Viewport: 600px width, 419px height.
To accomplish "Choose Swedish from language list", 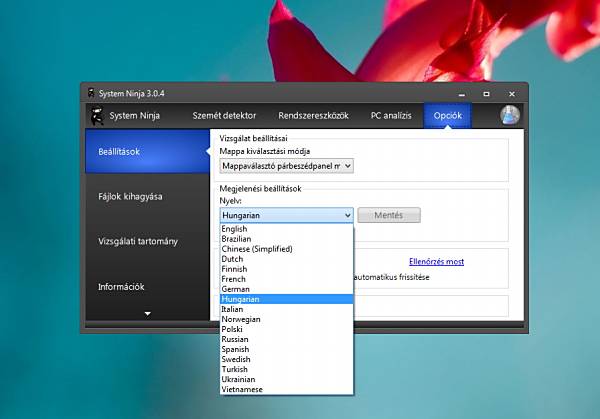I will click(287, 359).
